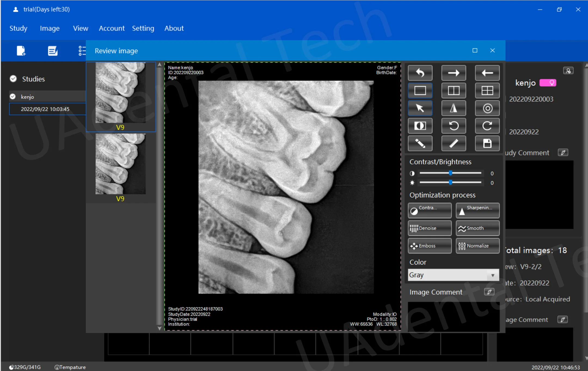The height and width of the screenshot is (371, 588).
Task: Click the undo curved-arrow tool button
Action: click(420, 73)
